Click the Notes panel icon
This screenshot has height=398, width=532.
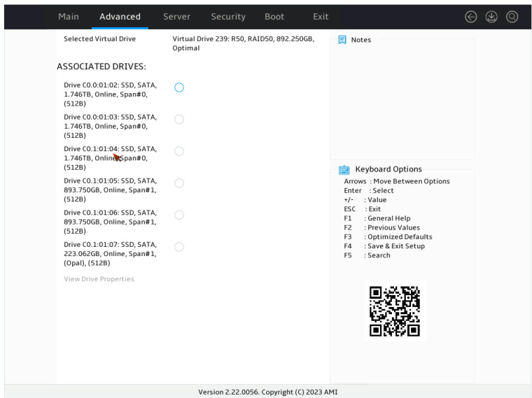(342, 40)
